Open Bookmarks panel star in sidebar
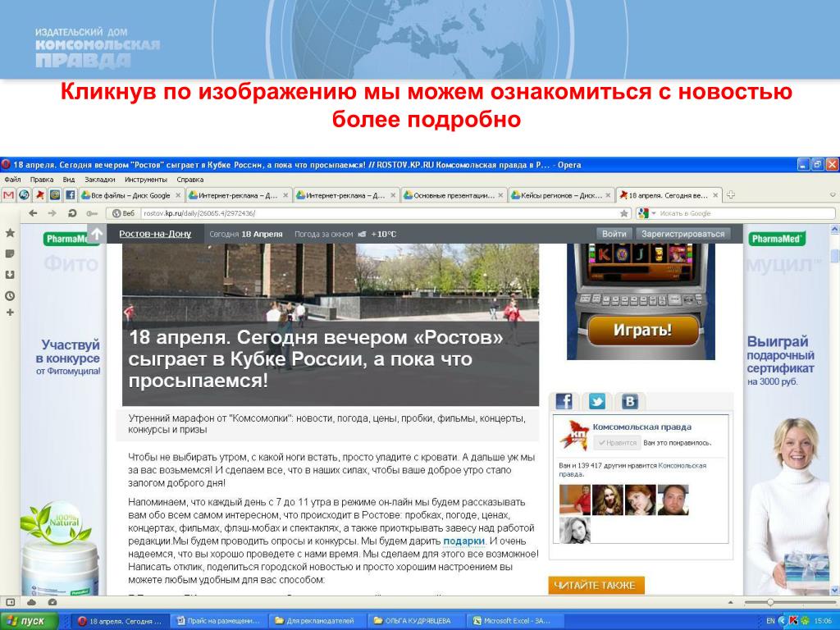This screenshot has width=840, height=630. point(10,233)
